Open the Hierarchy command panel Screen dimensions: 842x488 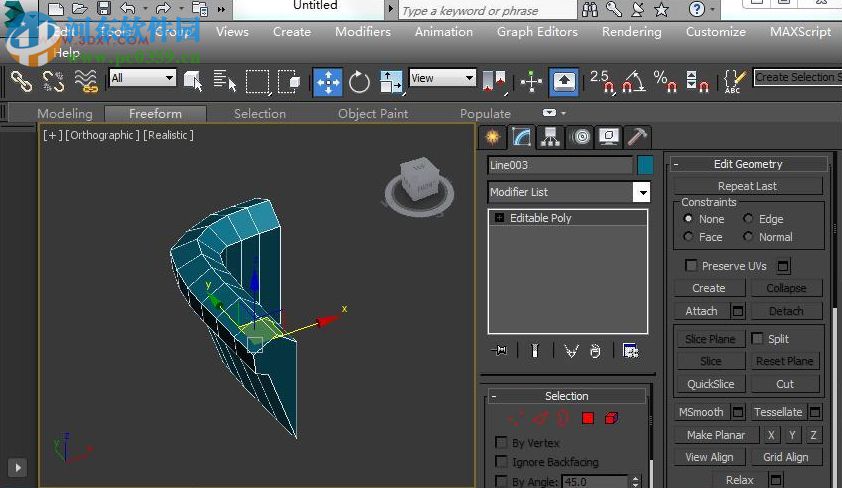(x=550, y=137)
